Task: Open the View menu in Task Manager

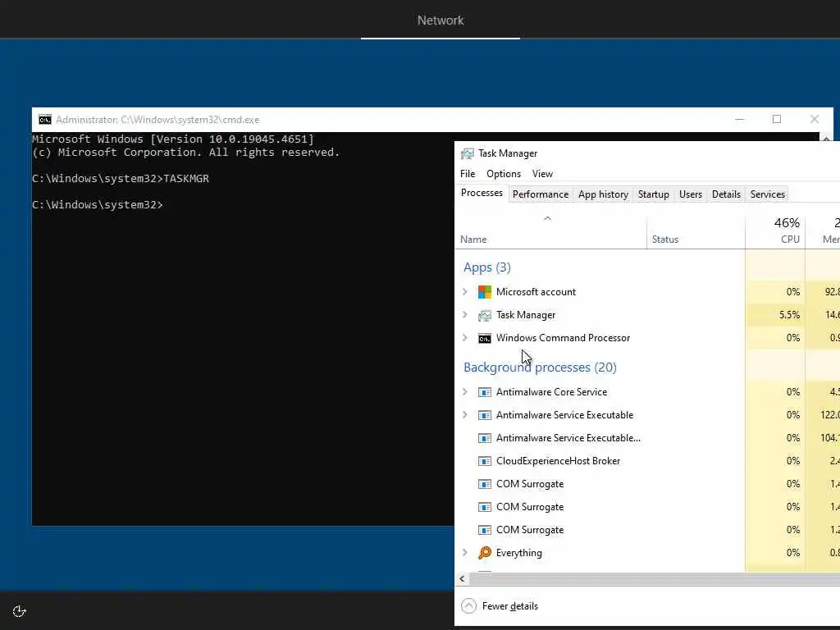Action: (542, 174)
